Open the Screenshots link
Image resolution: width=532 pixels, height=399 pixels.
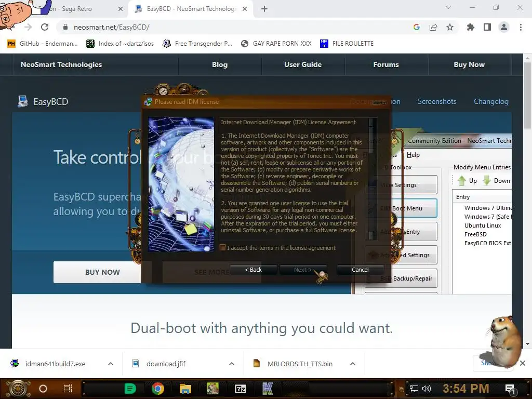[437, 101]
